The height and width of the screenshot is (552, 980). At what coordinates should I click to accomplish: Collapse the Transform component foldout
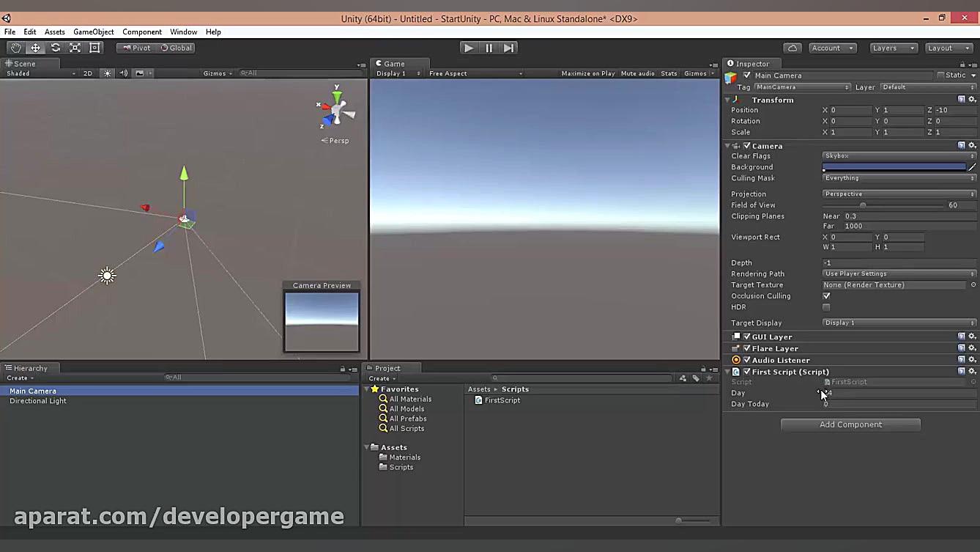(728, 100)
